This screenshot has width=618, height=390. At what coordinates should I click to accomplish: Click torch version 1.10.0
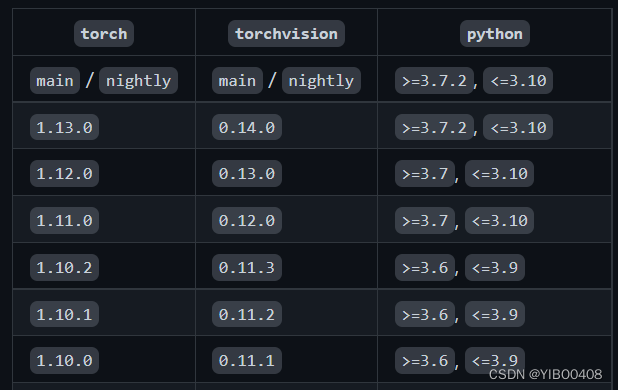pos(64,360)
